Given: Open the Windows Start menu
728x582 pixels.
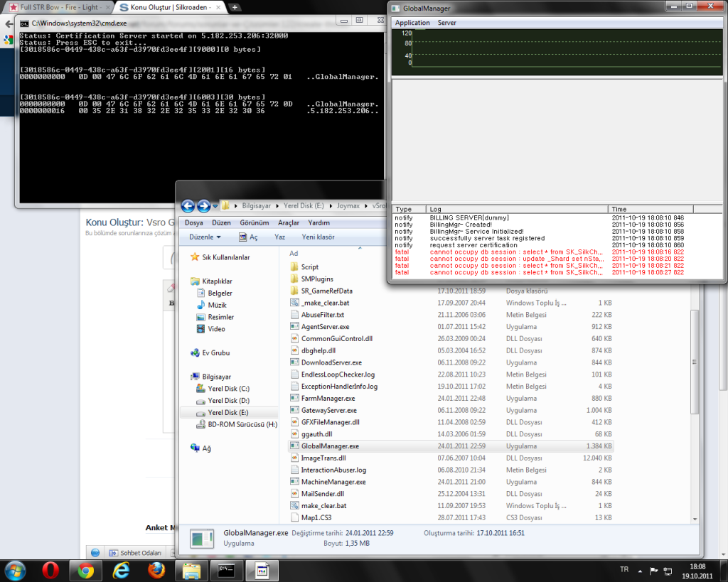Looking at the screenshot, I should click(x=14, y=571).
